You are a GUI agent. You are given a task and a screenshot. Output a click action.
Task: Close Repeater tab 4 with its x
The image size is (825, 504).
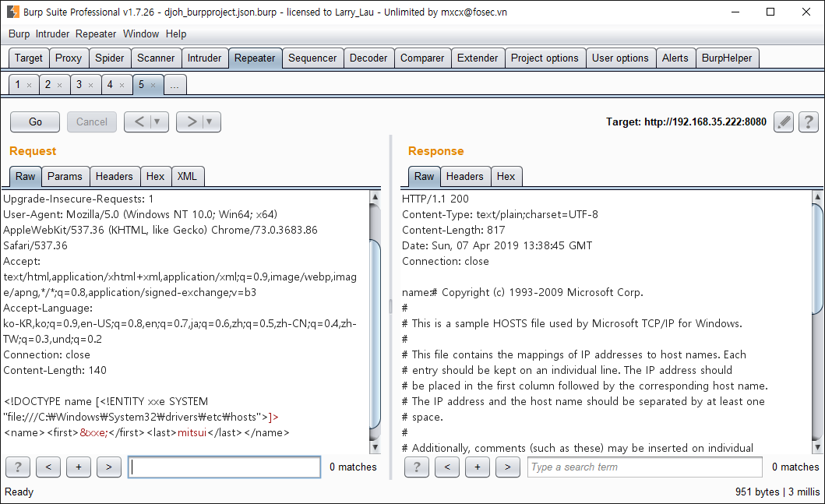pos(122,85)
